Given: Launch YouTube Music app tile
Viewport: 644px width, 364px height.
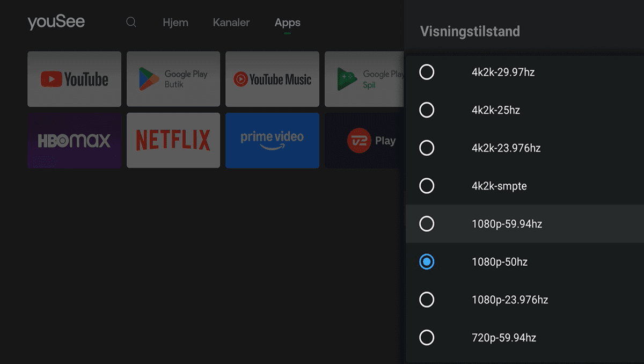Looking at the screenshot, I should (x=272, y=79).
